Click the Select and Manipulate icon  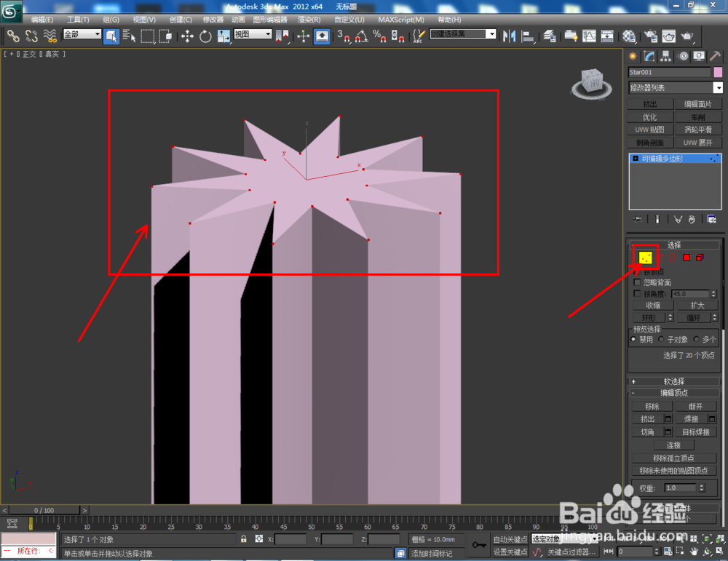pyautogui.click(x=303, y=36)
